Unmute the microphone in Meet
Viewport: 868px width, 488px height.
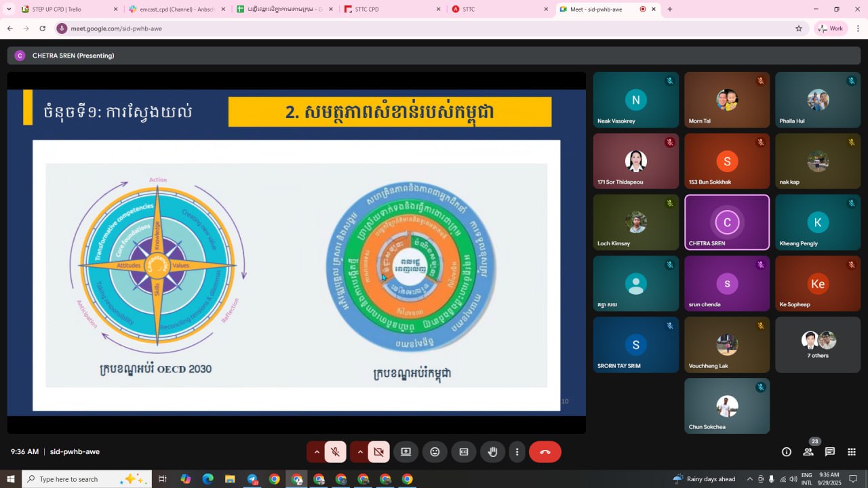point(335,452)
